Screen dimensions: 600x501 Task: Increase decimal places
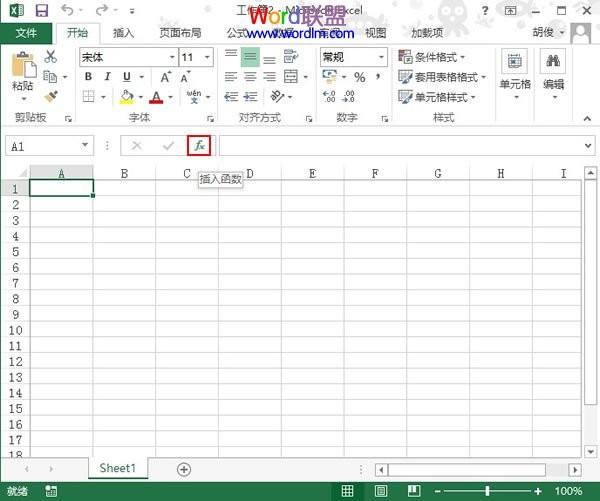point(329,96)
